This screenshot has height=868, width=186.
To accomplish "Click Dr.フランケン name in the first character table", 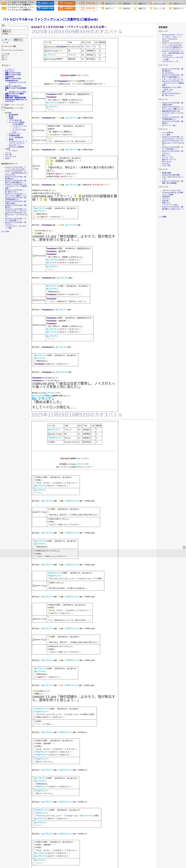I will click(50, 55).
